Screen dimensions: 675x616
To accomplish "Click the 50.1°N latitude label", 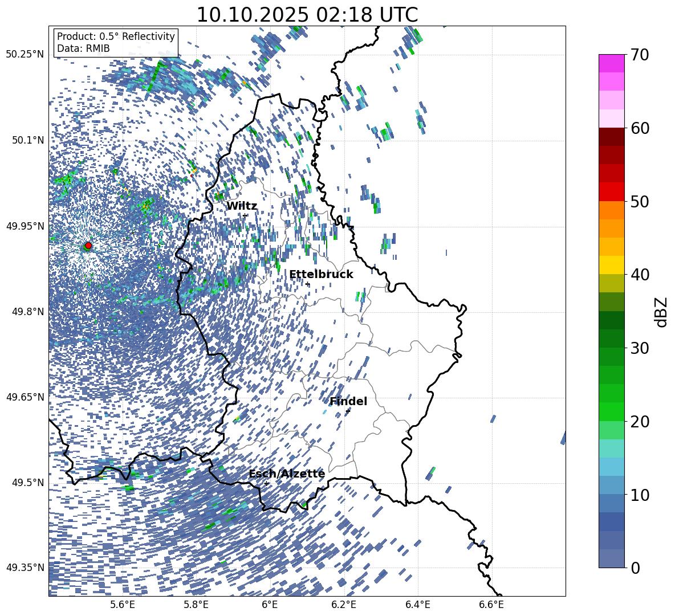I will 29,140.
